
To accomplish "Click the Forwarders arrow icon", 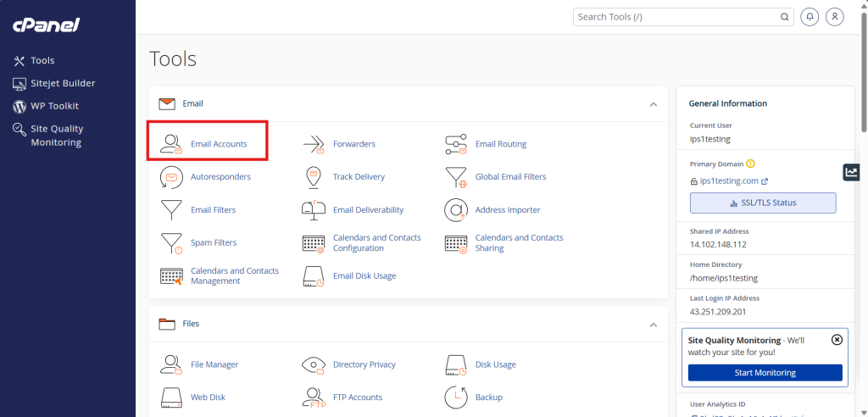I will click(314, 144).
